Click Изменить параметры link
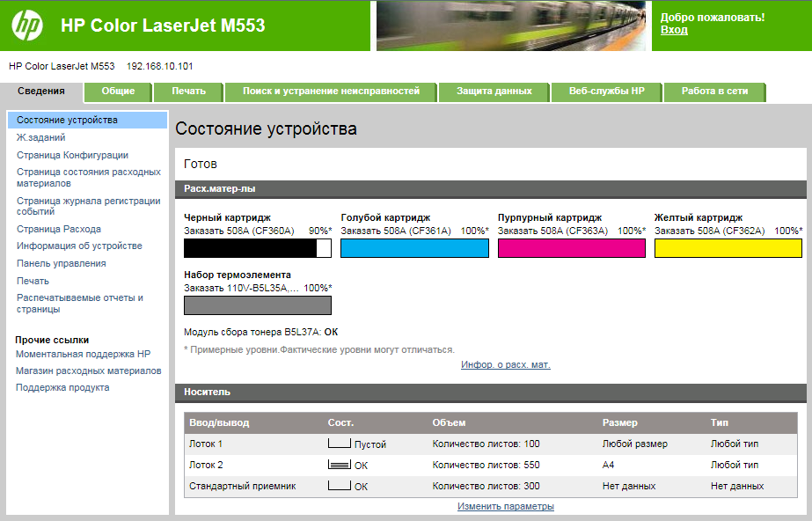 506,506
